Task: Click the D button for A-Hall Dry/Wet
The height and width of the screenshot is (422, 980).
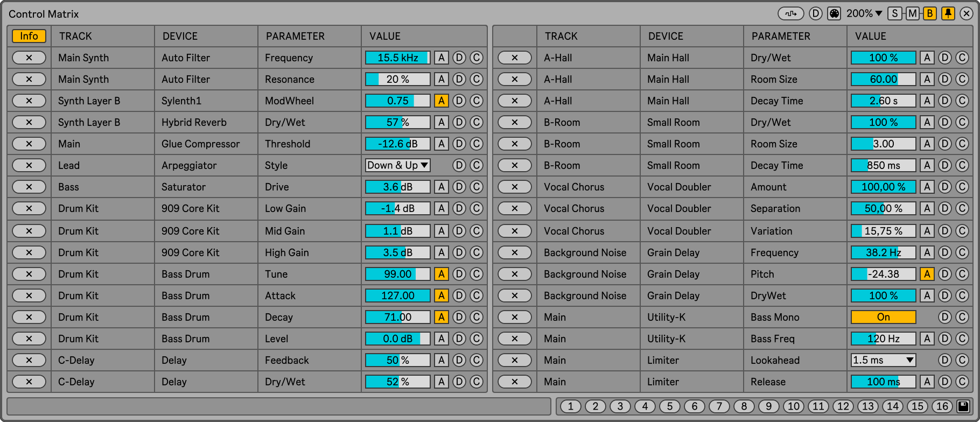Action: pyautogui.click(x=945, y=58)
